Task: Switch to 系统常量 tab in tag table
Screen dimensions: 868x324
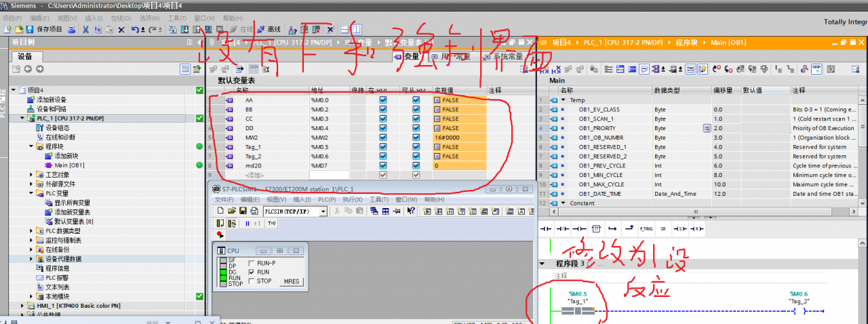Action: click(x=502, y=57)
